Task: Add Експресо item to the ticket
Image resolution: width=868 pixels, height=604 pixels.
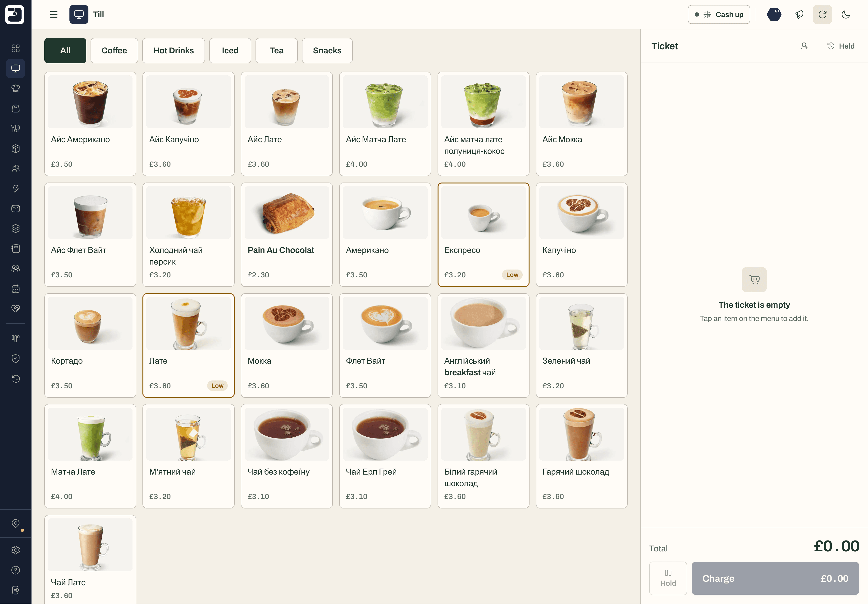Action: (x=483, y=235)
